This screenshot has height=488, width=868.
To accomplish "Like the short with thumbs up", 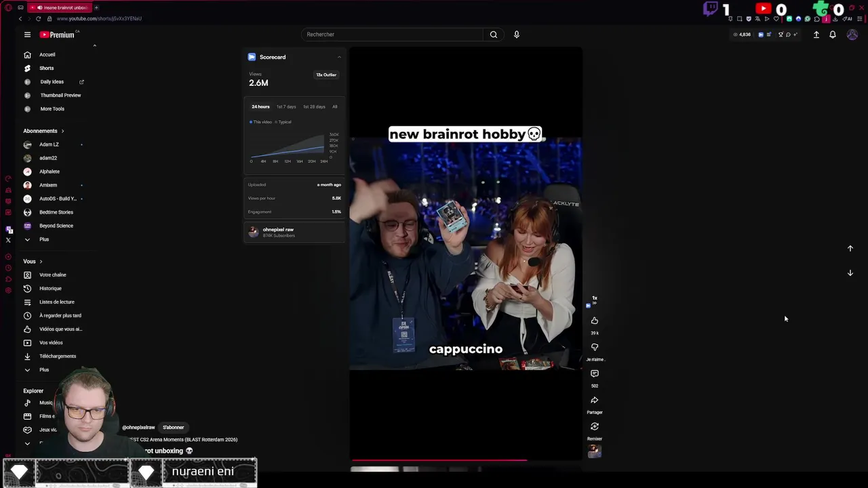I will tap(595, 321).
